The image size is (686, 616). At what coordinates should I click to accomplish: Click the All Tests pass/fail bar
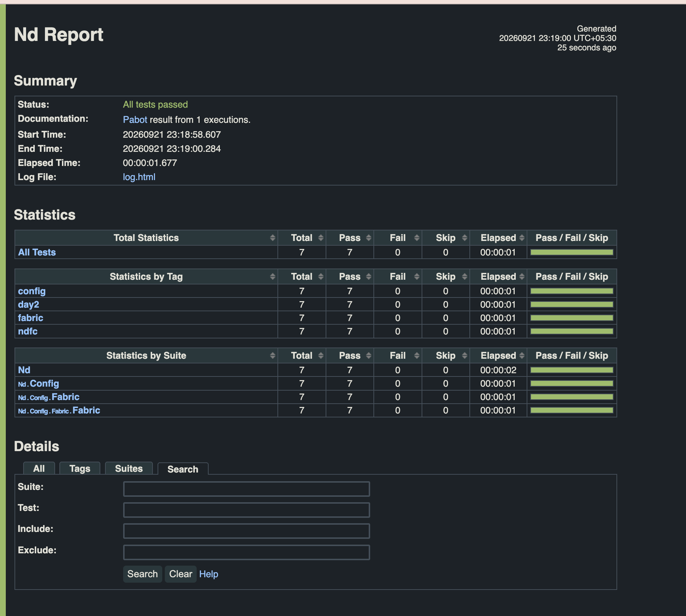(x=572, y=252)
